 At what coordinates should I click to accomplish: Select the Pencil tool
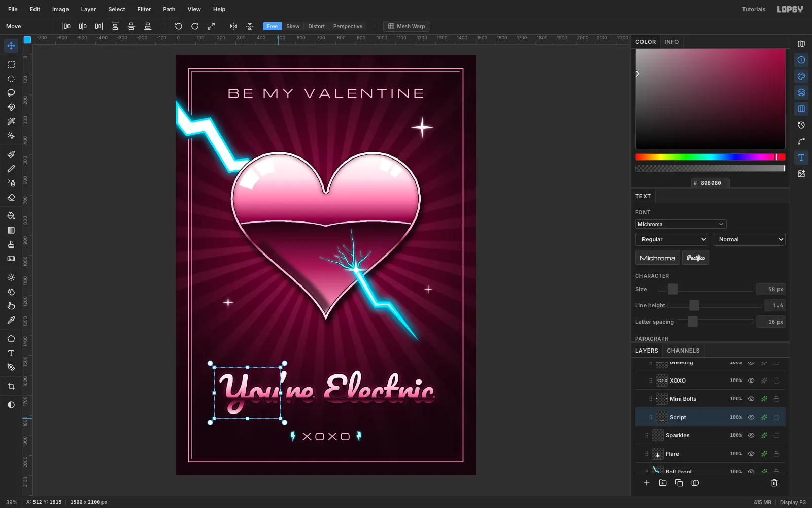click(x=11, y=169)
